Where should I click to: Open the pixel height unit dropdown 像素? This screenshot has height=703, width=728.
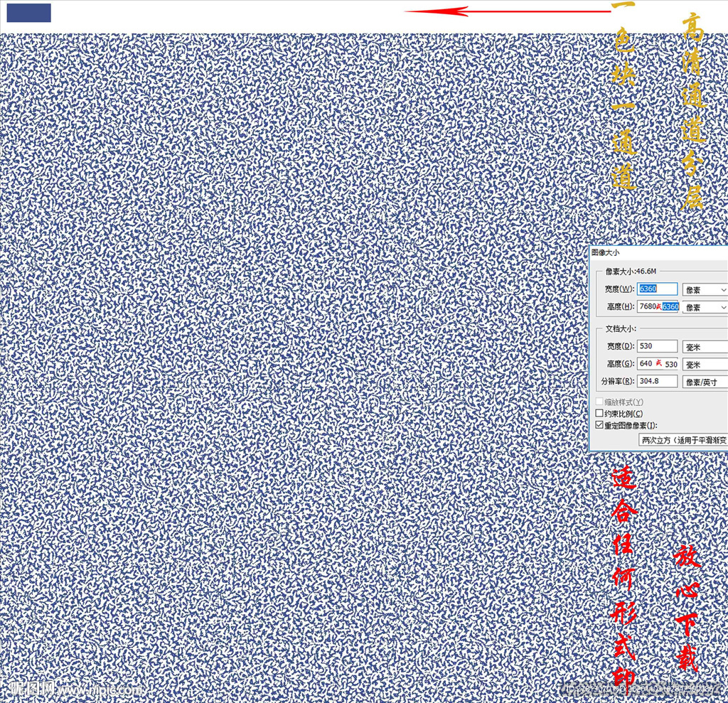705,307
